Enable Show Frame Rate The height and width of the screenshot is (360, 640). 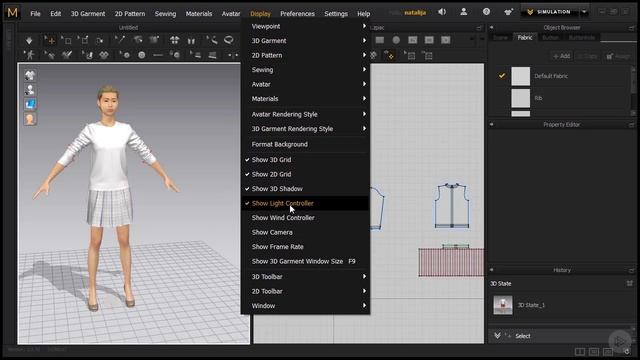(306, 247)
